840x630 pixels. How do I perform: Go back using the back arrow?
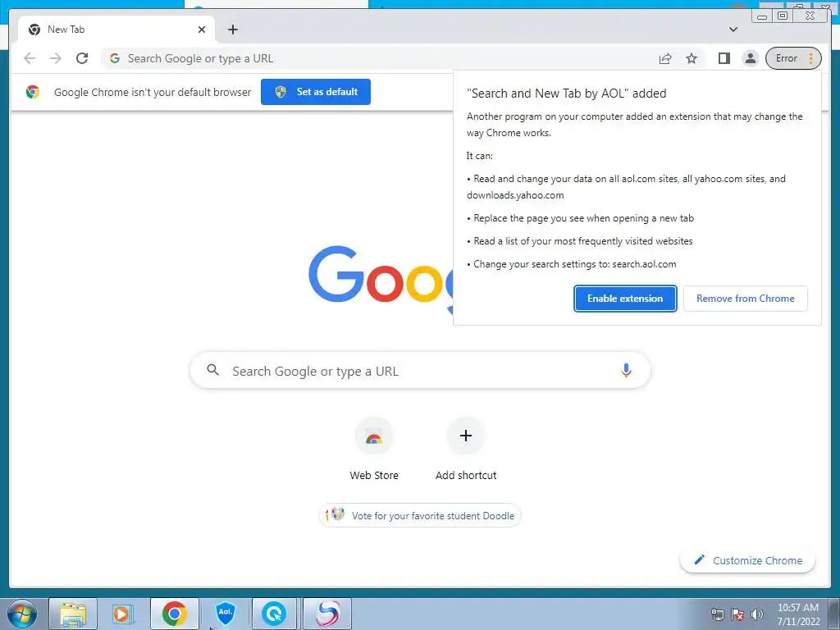(x=30, y=58)
